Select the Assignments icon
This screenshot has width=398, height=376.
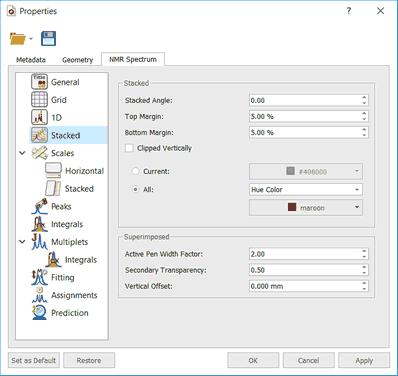[39, 295]
